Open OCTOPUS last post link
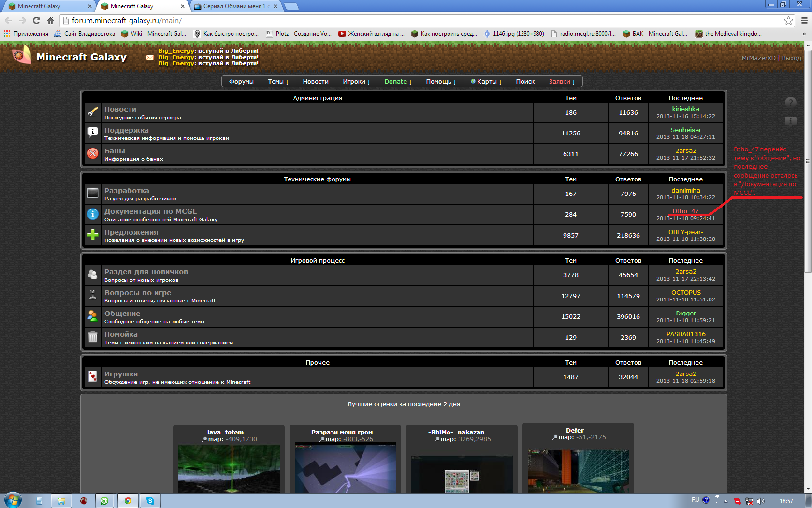The width and height of the screenshot is (812, 508). pos(685,293)
